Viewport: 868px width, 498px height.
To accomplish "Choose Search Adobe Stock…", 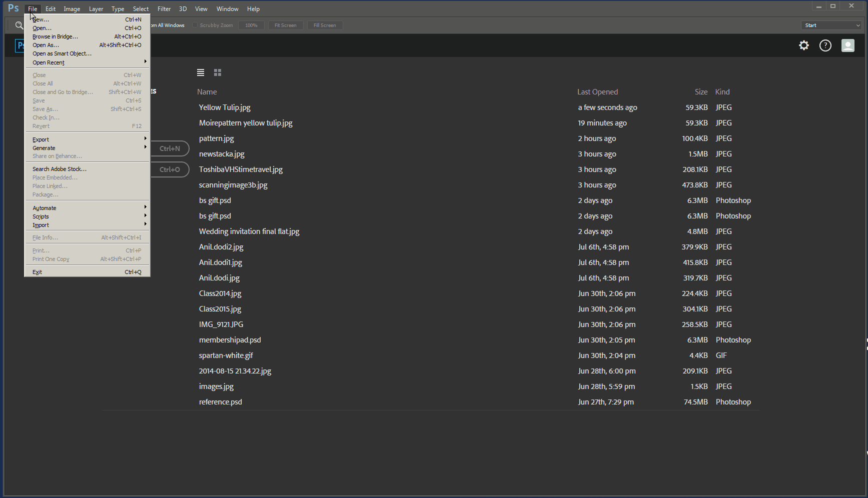I will [87, 169].
